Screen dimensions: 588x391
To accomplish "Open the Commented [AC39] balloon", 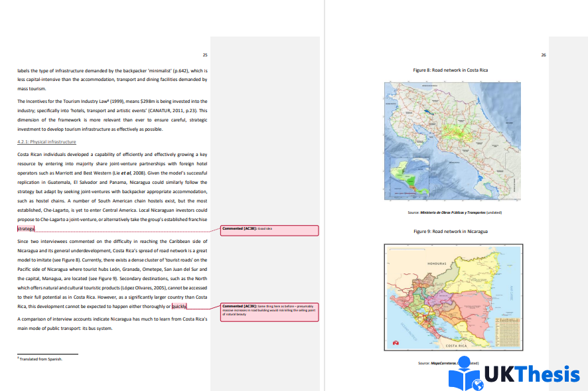I will click(269, 309).
